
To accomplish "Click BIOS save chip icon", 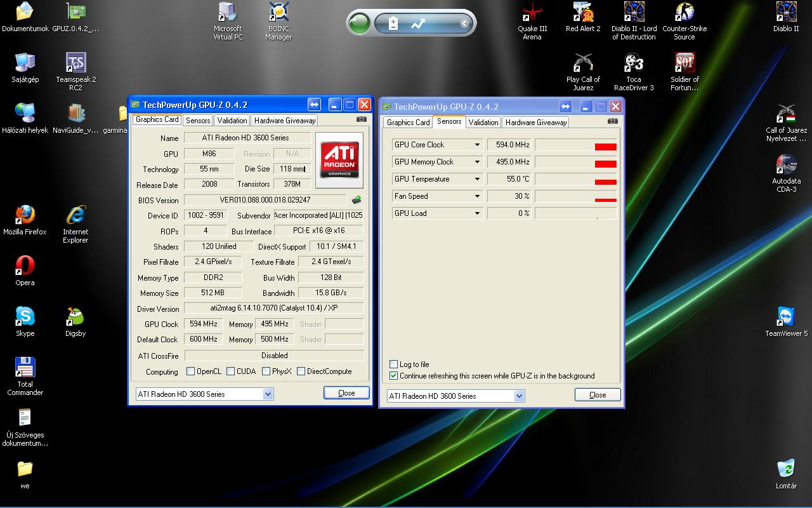I will click(x=357, y=200).
